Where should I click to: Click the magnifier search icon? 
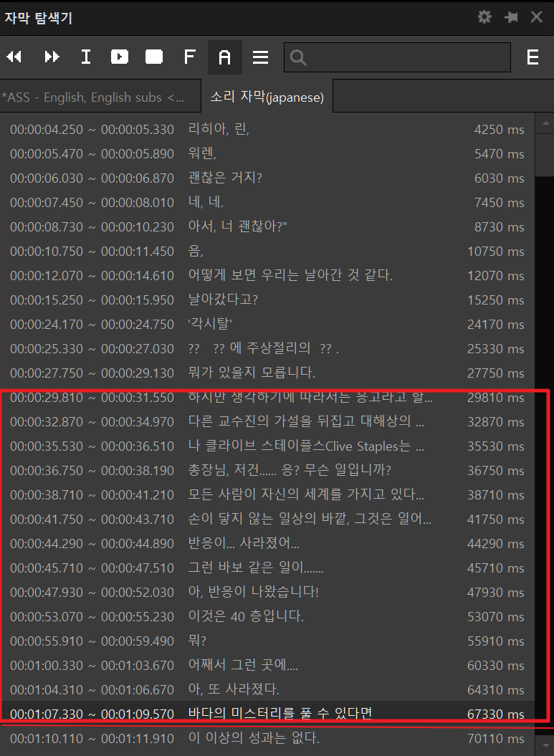[x=298, y=58]
